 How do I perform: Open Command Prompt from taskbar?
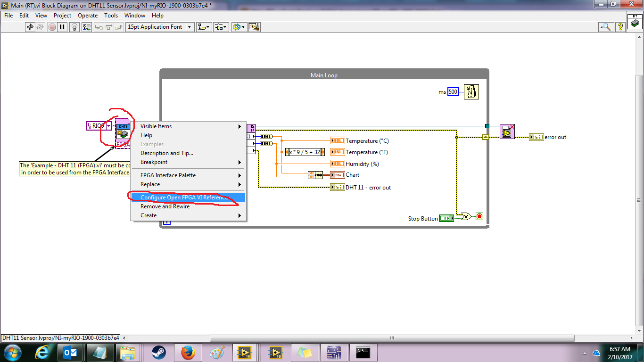coord(363,352)
